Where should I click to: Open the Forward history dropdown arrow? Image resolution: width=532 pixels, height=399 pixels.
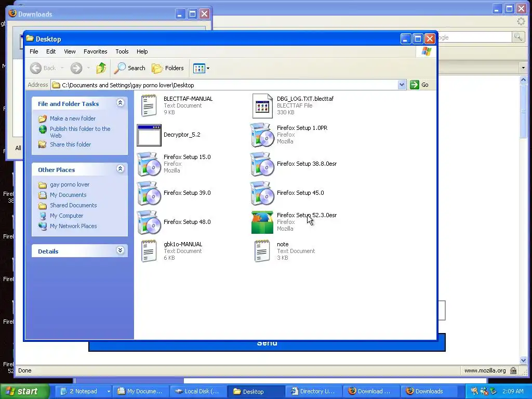tap(88, 68)
